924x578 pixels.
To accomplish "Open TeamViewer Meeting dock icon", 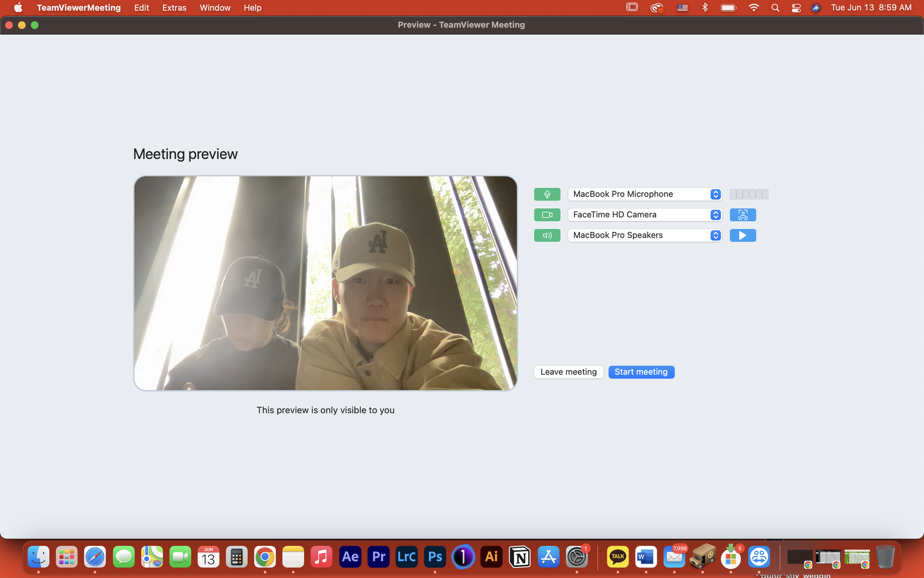I will (759, 557).
